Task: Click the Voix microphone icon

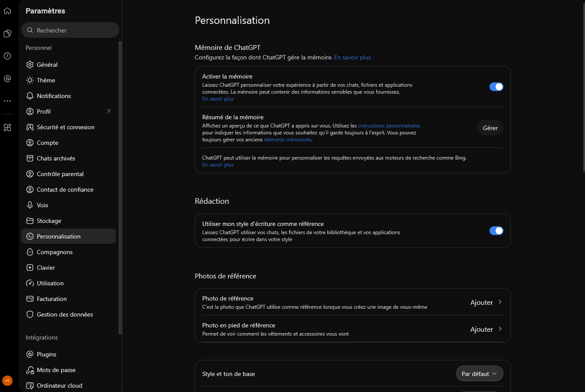Action: pos(30,205)
